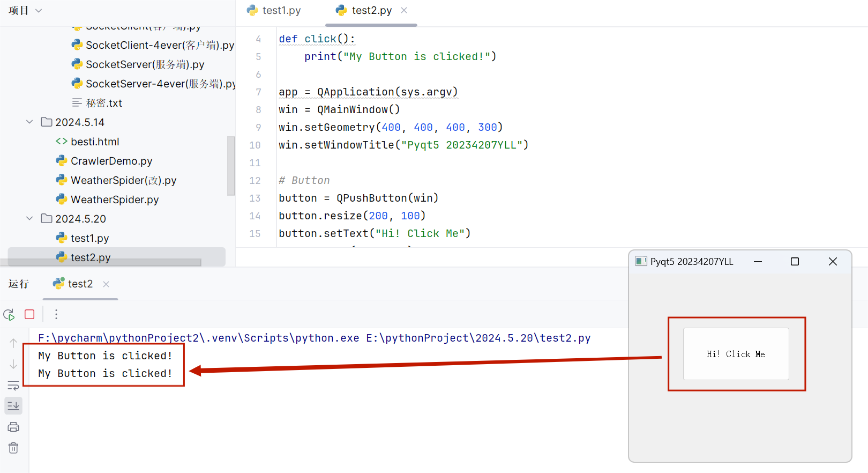Image resolution: width=868 pixels, height=473 pixels.
Task: Maximize the Pyqt5 20234207YLL window
Action: pyautogui.click(x=795, y=261)
